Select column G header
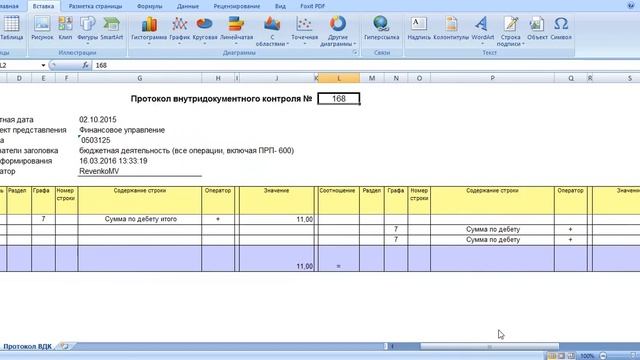This screenshot has height=360, width=640. [x=140, y=78]
